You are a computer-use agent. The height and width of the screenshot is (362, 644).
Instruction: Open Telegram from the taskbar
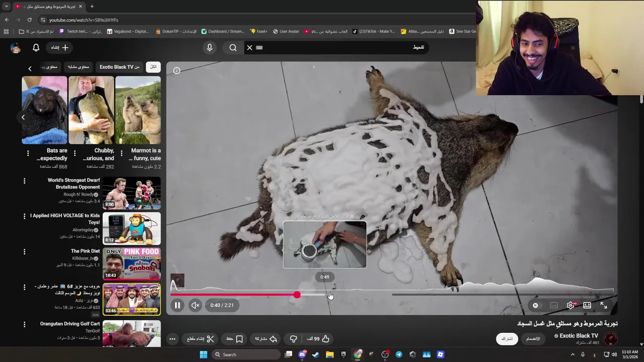pyautogui.click(x=399, y=354)
